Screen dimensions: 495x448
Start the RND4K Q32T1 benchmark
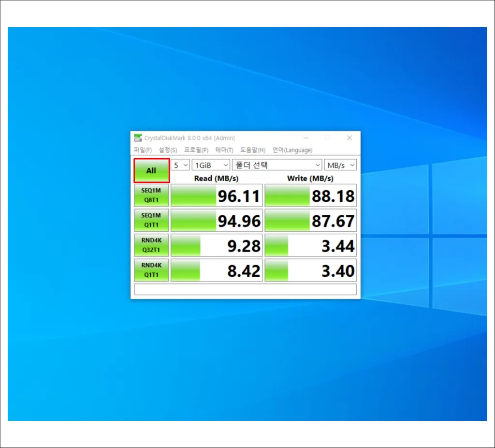point(151,245)
